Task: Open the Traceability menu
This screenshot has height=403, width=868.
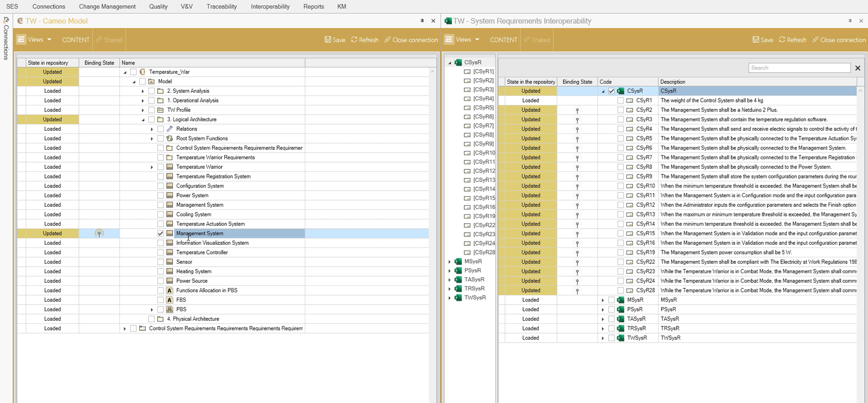Action: (222, 7)
